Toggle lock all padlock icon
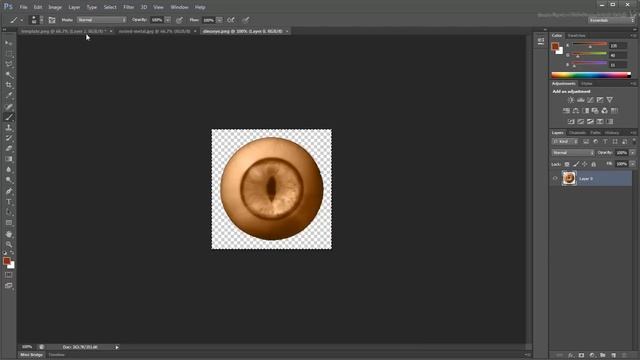 594,164
